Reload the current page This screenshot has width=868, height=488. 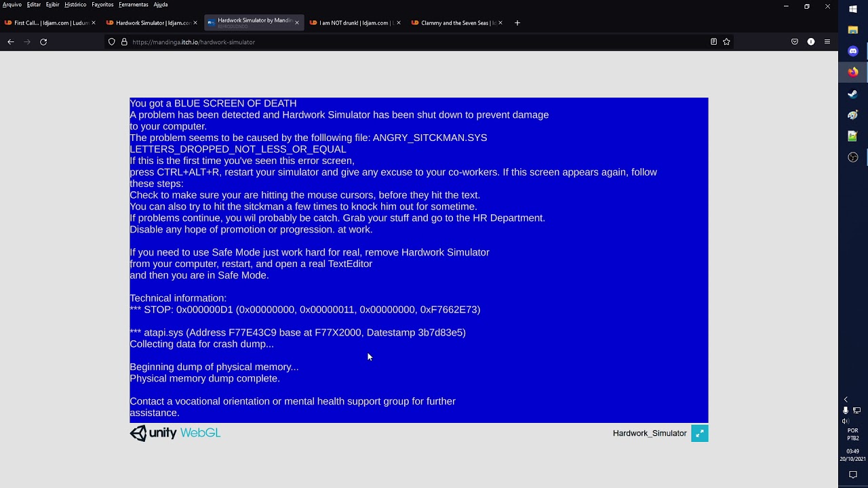pyautogui.click(x=43, y=42)
